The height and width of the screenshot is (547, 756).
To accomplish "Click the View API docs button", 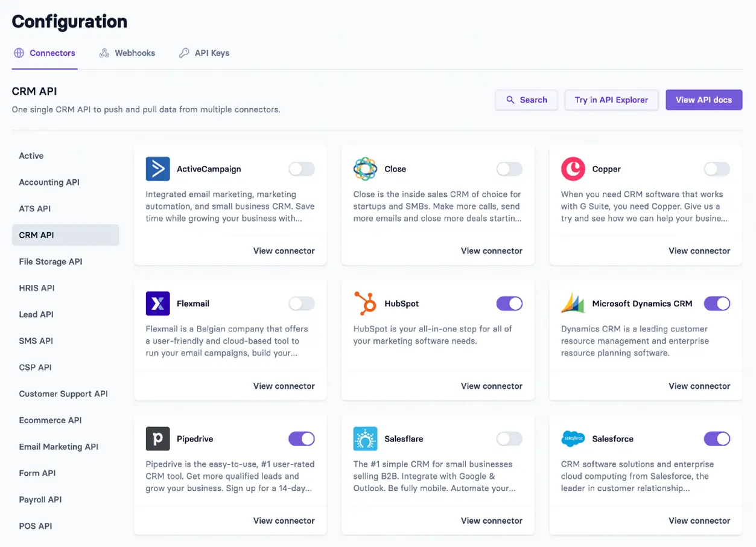I will [x=704, y=100].
